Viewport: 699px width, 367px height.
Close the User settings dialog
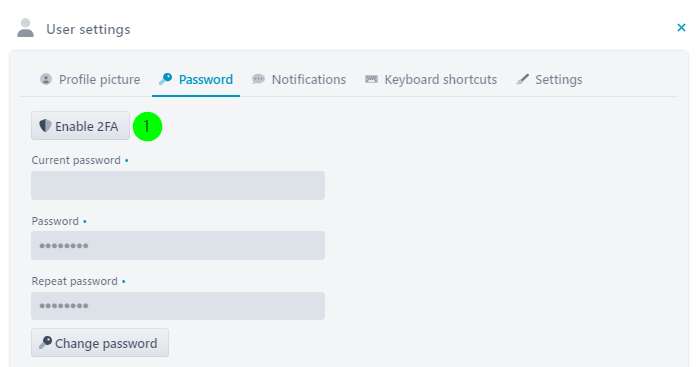681,28
